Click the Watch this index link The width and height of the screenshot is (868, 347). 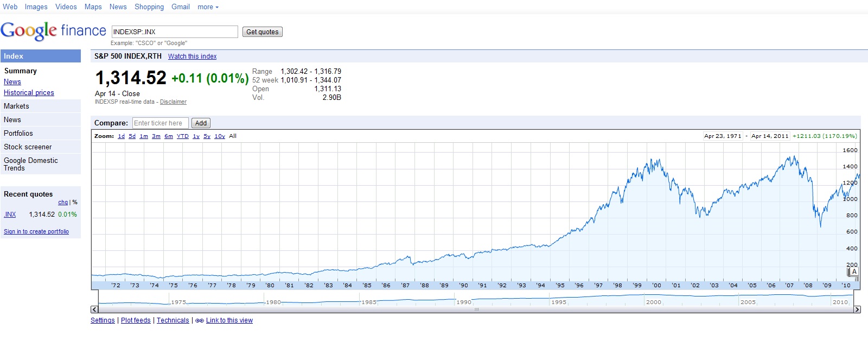[x=192, y=56]
